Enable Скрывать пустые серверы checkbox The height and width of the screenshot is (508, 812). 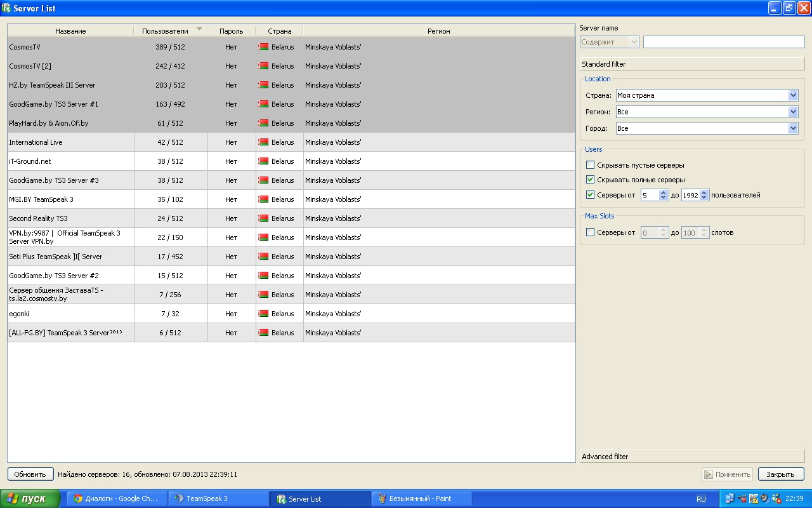pos(591,165)
